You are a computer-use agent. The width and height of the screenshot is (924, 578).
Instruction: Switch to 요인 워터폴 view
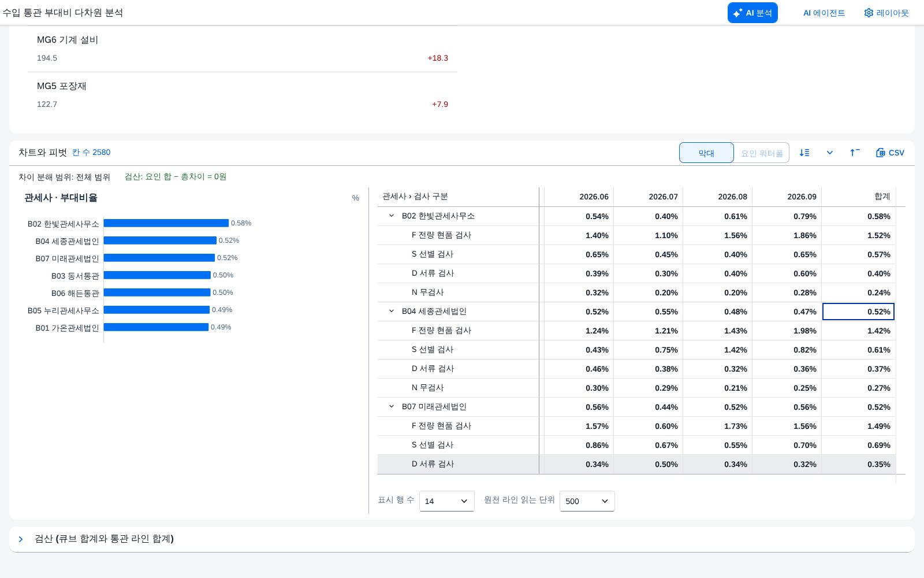click(x=762, y=153)
